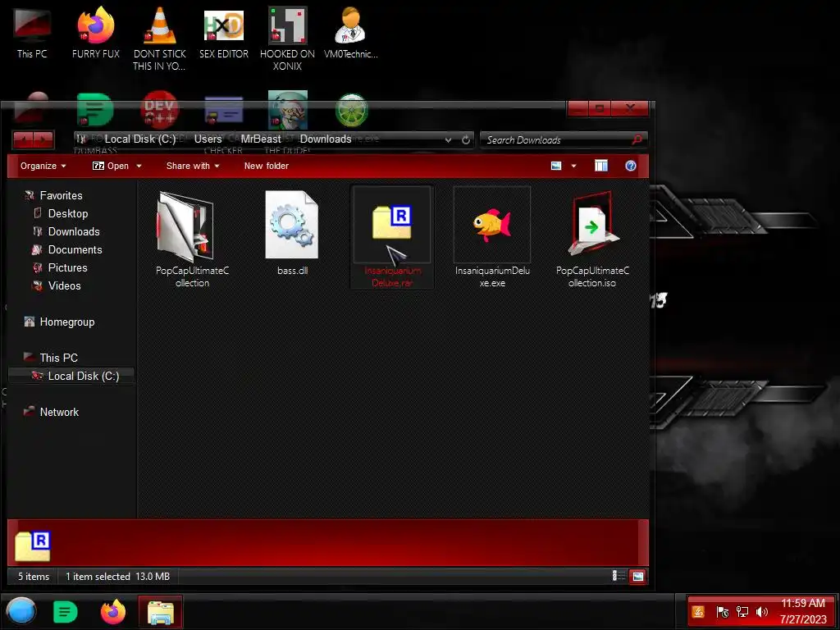The height and width of the screenshot is (630, 840).
Task: Switch to large icons view in status bar
Action: pos(637,577)
